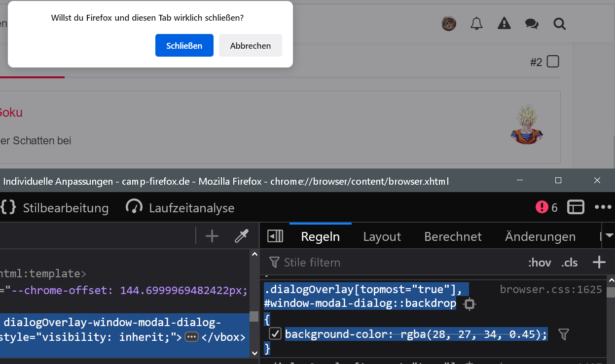
Task: Toggle the :hov pseudo-class panel
Action: (540, 263)
